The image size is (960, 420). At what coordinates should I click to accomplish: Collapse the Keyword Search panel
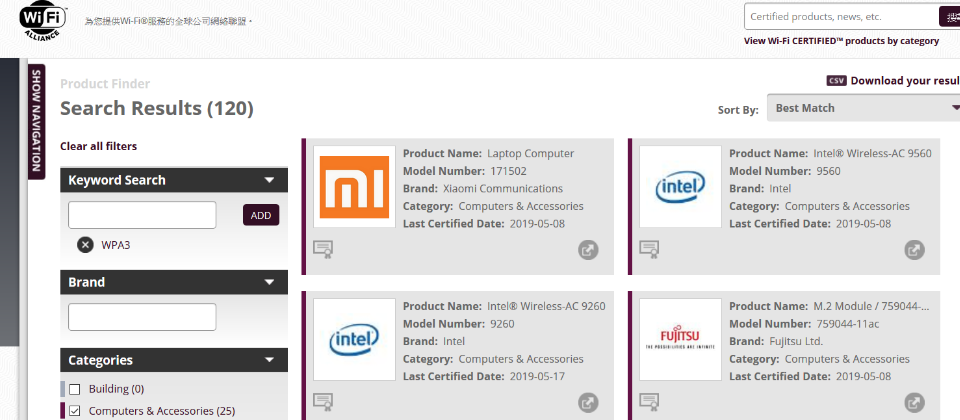[x=174, y=180]
